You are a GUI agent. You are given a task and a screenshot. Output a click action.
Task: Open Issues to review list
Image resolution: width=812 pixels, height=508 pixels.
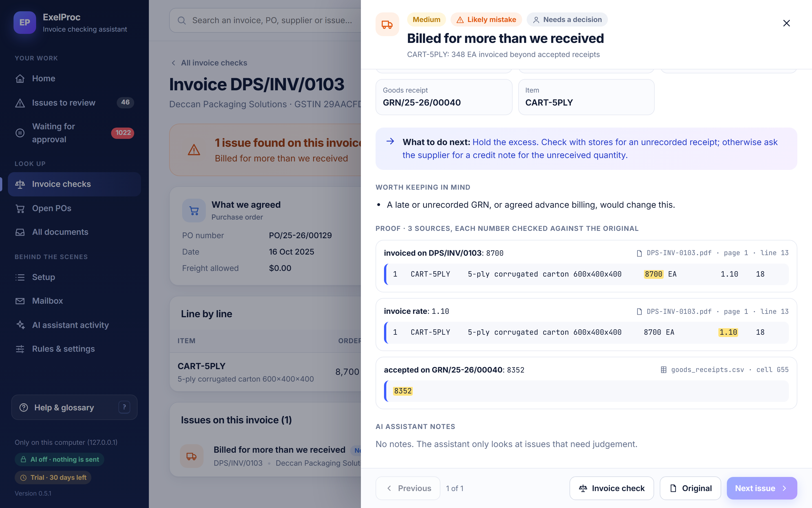click(x=74, y=102)
